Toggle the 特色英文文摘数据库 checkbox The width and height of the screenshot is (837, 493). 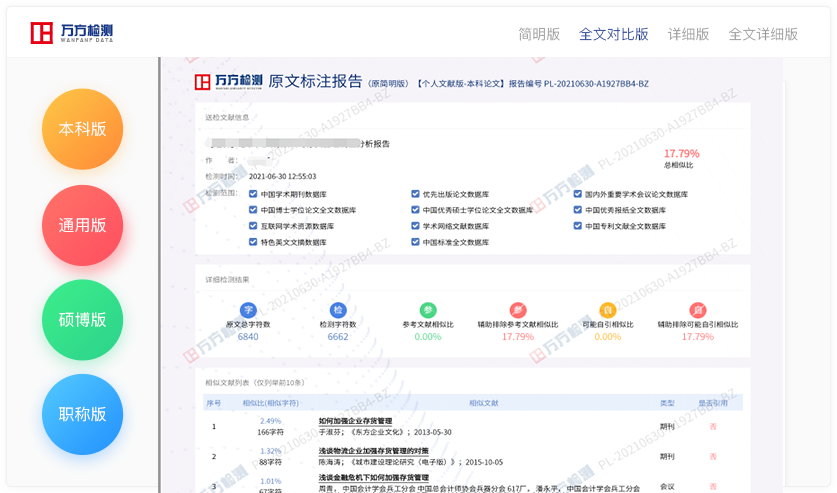[x=253, y=242]
